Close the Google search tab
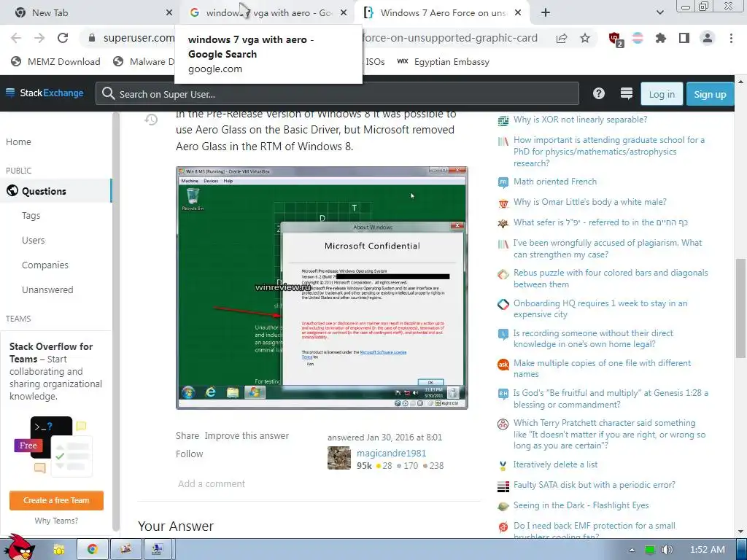 pos(344,13)
